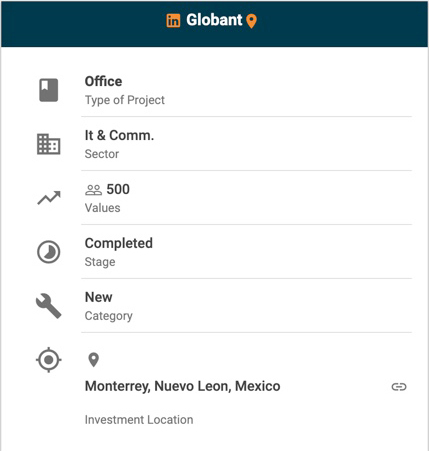The width and height of the screenshot is (429, 451).
Task: Click the orange map pin after Globant
Action: tap(251, 21)
